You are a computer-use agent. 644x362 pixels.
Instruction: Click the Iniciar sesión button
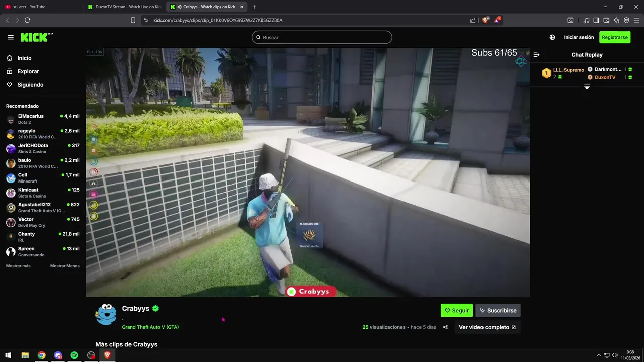(x=579, y=37)
